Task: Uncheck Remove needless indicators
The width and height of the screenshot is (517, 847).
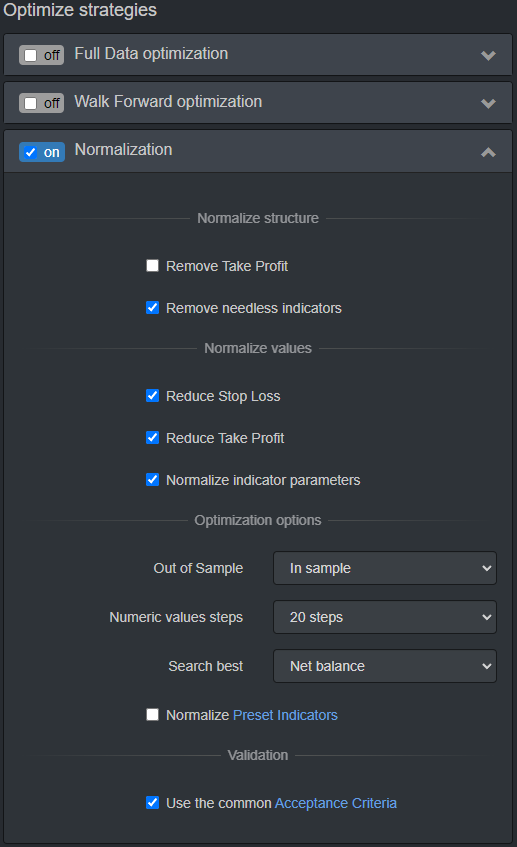Action: pyautogui.click(x=152, y=307)
